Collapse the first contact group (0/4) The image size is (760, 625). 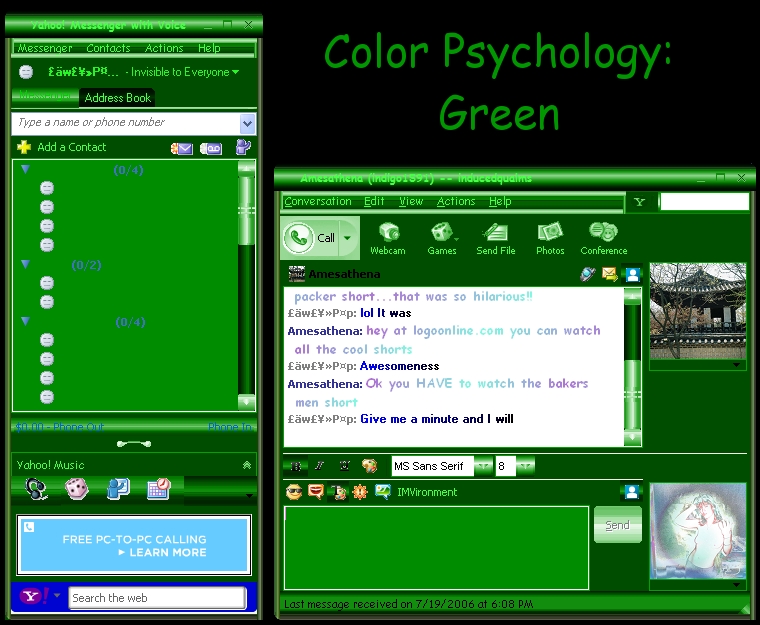[25, 169]
